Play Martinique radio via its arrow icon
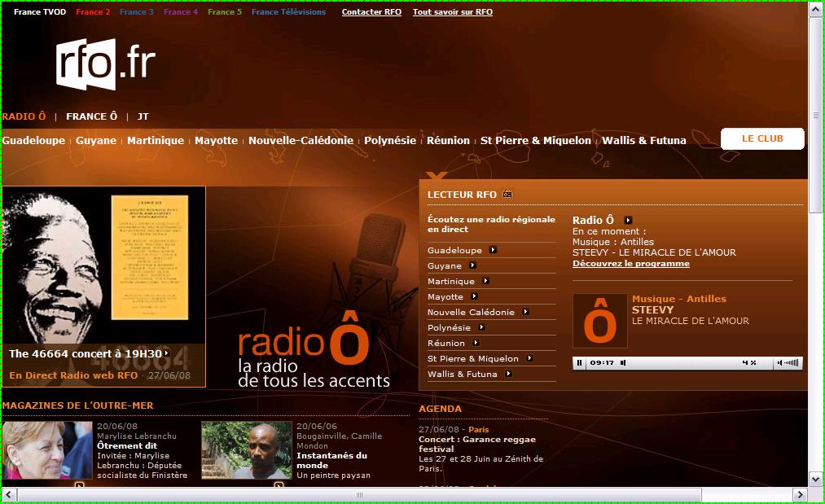This screenshot has width=825, height=504. pos(485,281)
